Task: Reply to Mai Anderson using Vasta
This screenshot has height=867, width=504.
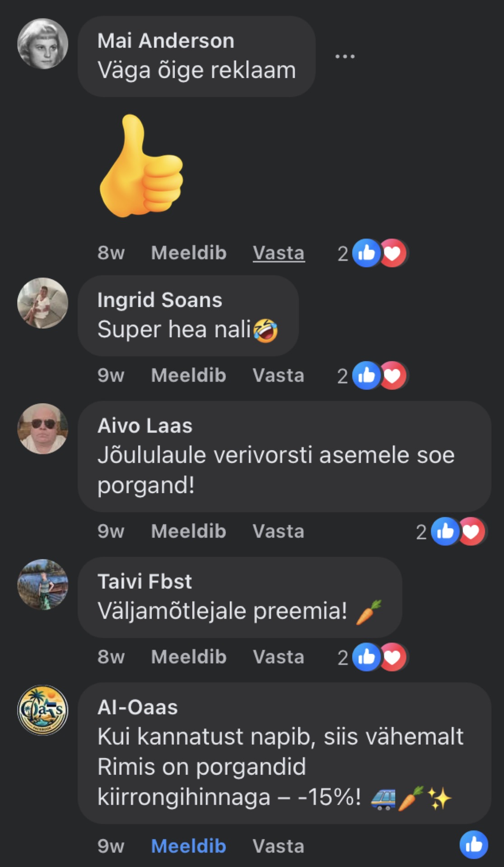Action: pyautogui.click(x=279, y=253)
